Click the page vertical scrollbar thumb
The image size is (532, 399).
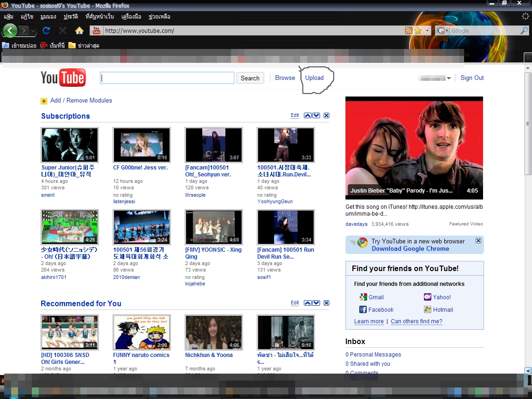pyautogui.click(x=527, y=124)
